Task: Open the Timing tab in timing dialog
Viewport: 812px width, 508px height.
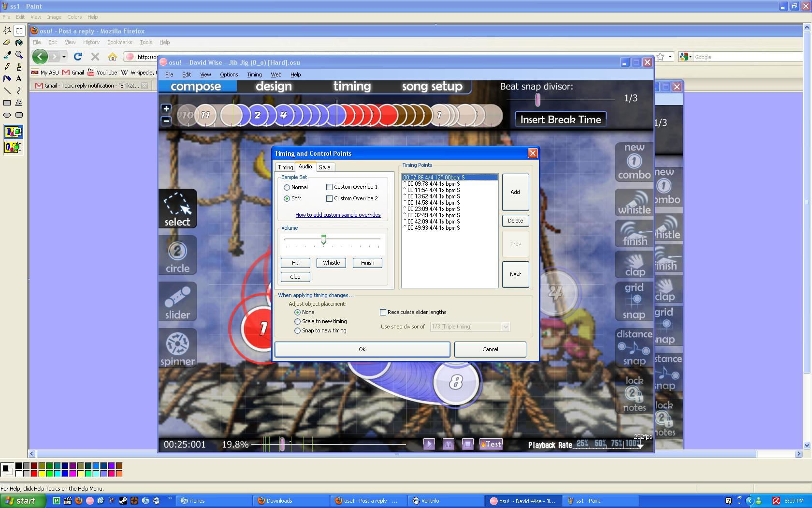Action: coord(285,167)
